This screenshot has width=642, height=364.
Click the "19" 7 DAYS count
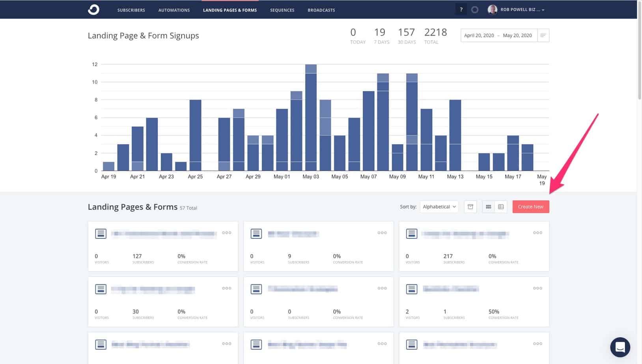[379, 32]
